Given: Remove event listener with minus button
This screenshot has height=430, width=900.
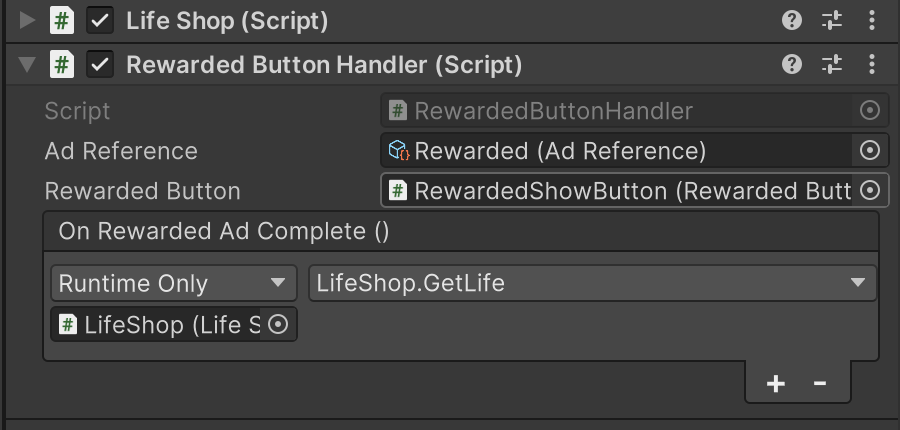Looking at the screenshot, I should 820,383.
